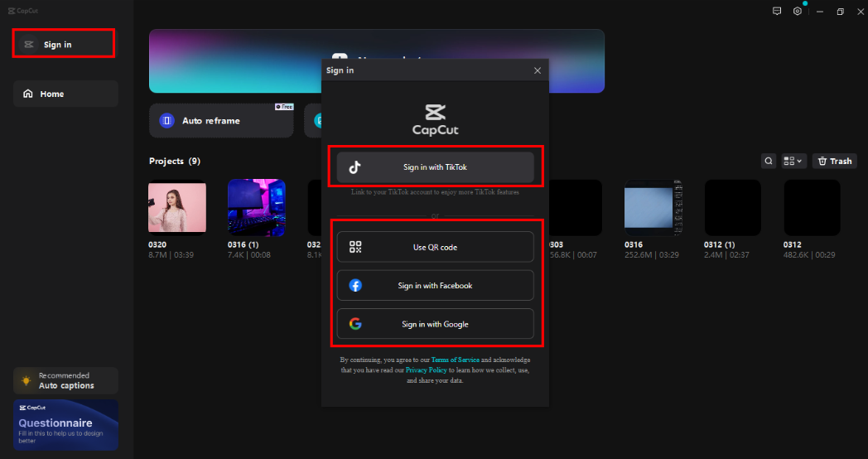Click the project name '0316 (1)'
868x459 pixels.
243,244
